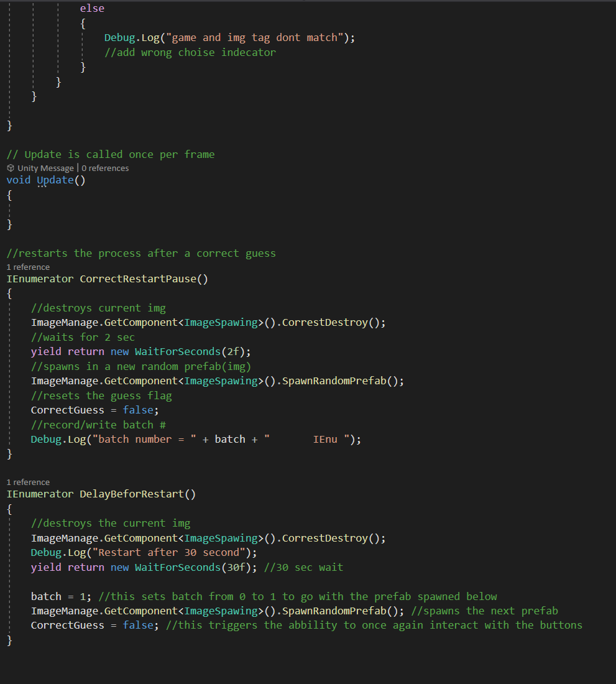
Task: Click the string "game and img tag dont match"
Action: [255, 37]
